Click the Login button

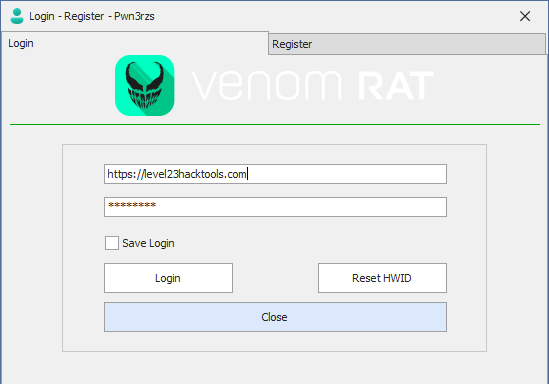[168, 278]
